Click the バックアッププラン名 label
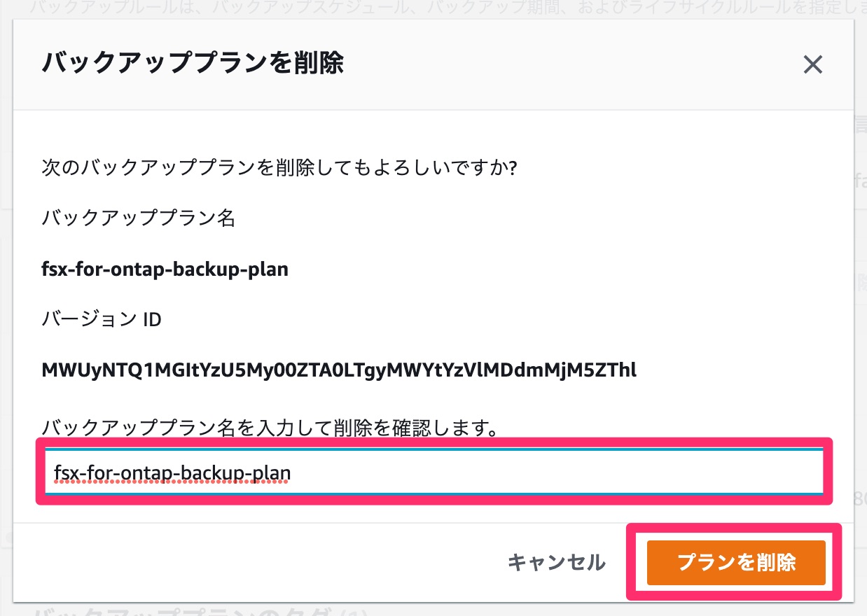867x616 pixels. 139,218
